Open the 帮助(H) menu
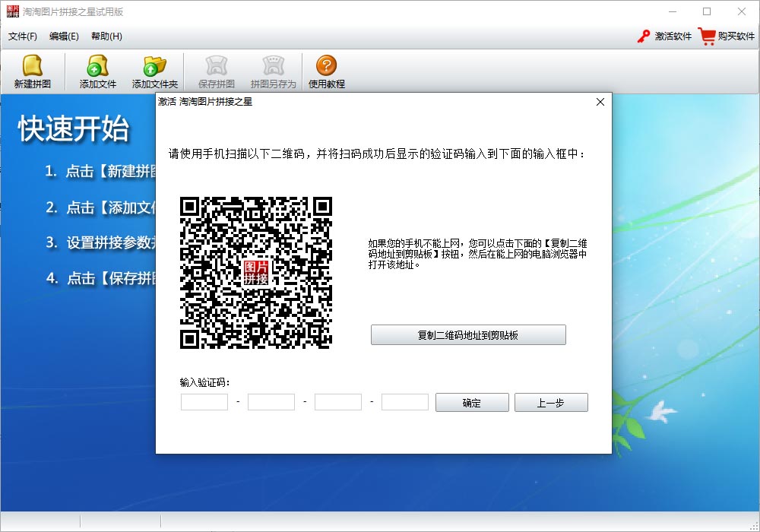This screenshot has height=532, width=760. tap(106, 36)
